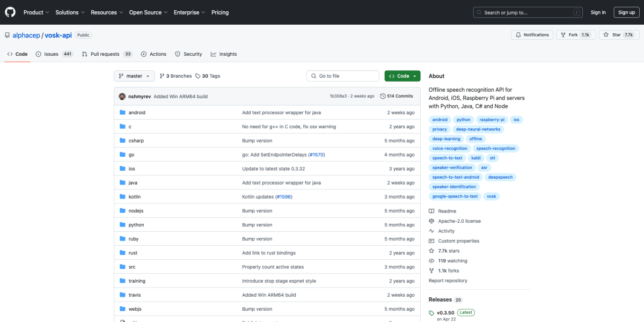
Task: Expand the master branch dropdown
Action: pyautogui.click(x=134, y=76)
